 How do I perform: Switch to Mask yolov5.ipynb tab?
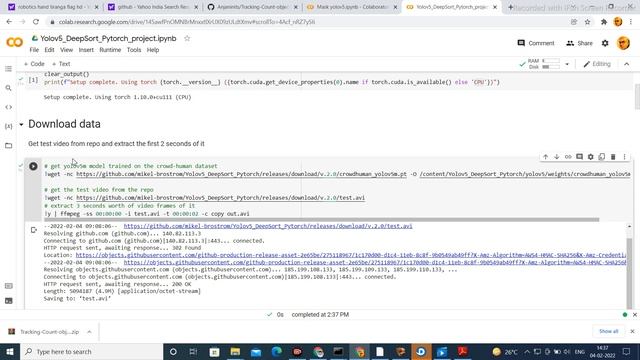point(351,7)
